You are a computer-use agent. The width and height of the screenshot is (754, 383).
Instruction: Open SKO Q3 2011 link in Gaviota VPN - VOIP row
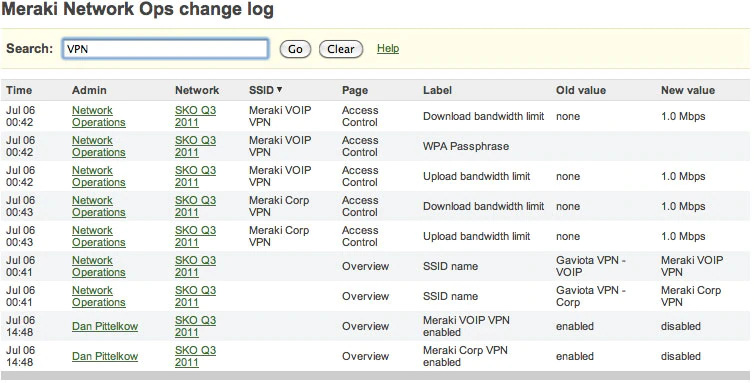coord(195,266)
